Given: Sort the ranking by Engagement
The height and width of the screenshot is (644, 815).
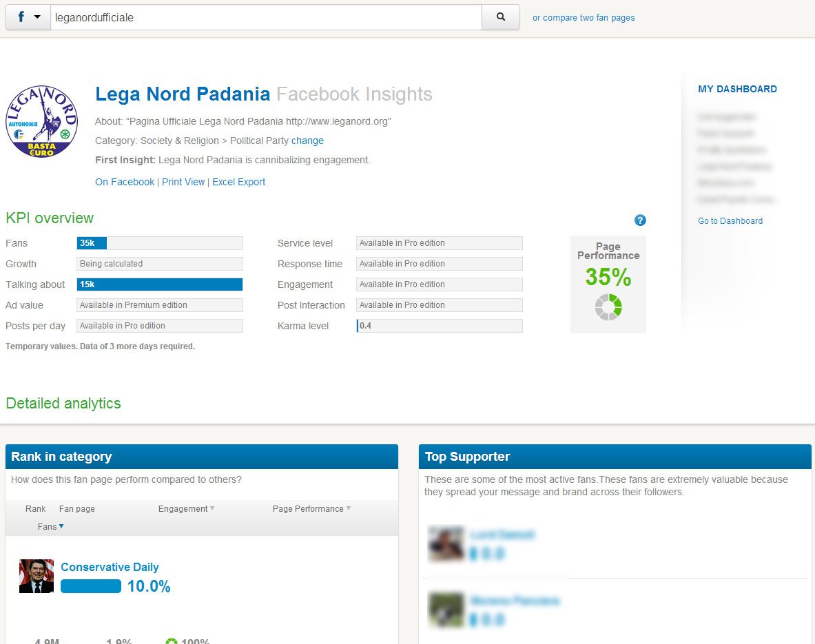Looking at the screenshot, I should click(x=186, y=509).
